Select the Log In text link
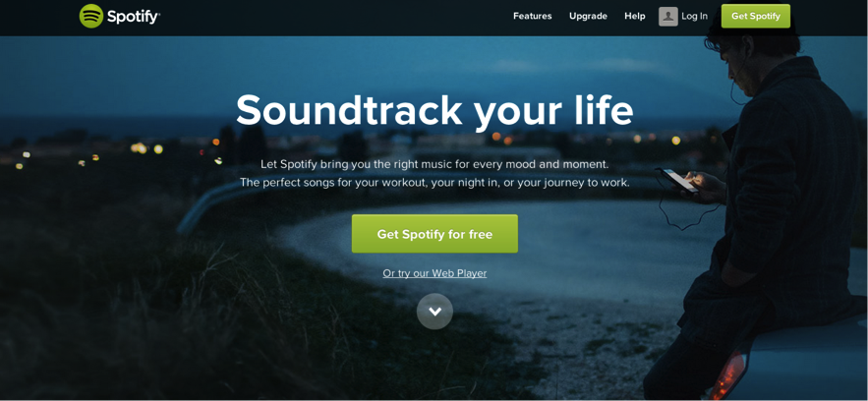Image resolution: width=868 pixels, height=401 pixels. [x=694, y=17]
